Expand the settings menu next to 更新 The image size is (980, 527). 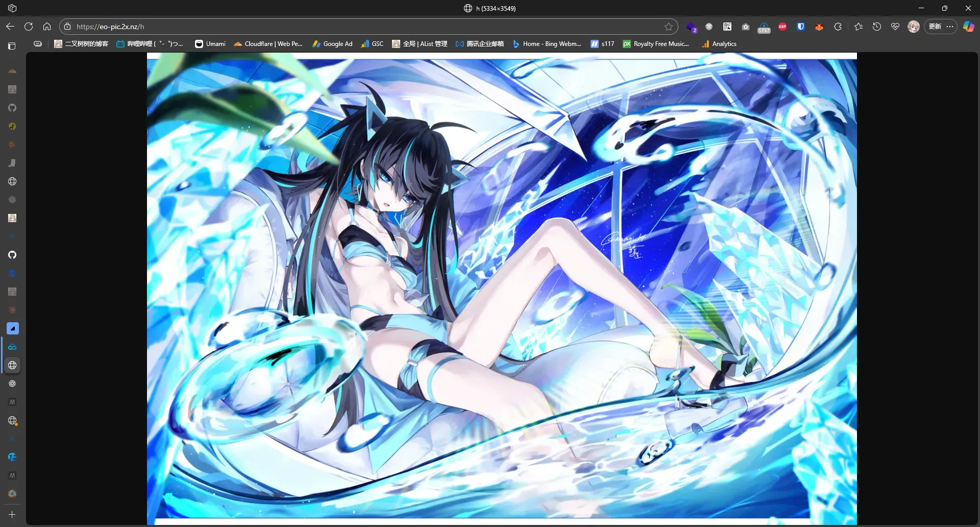click(x=950, y=27)
